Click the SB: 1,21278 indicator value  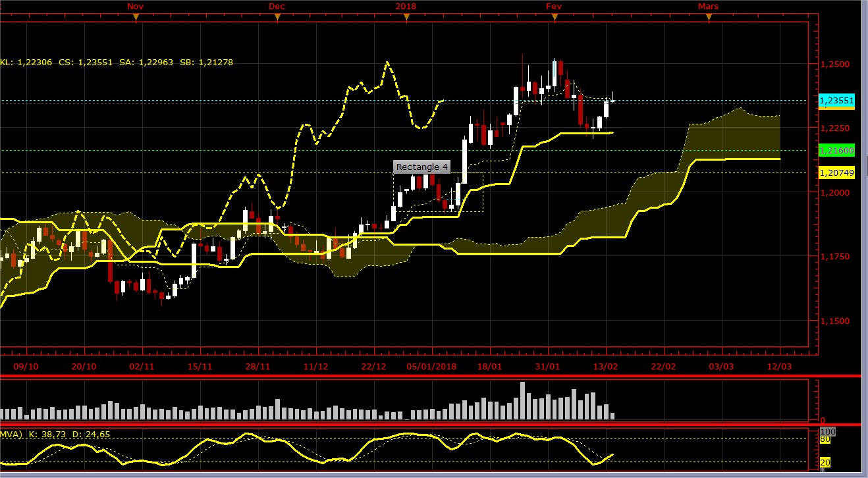click(x=205, y=63)
